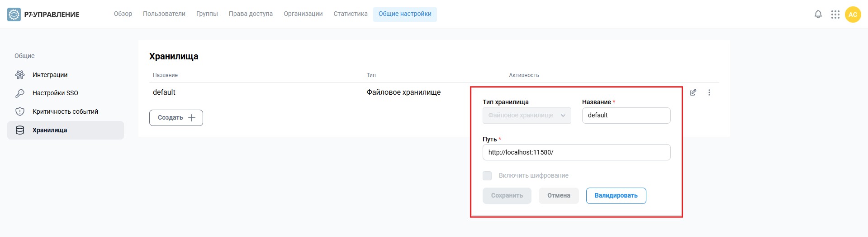Click the Р7-УПРАВЛЕНИЕ title text
The width and height of the screenshot is (868, 237).
tap(52, 15)
